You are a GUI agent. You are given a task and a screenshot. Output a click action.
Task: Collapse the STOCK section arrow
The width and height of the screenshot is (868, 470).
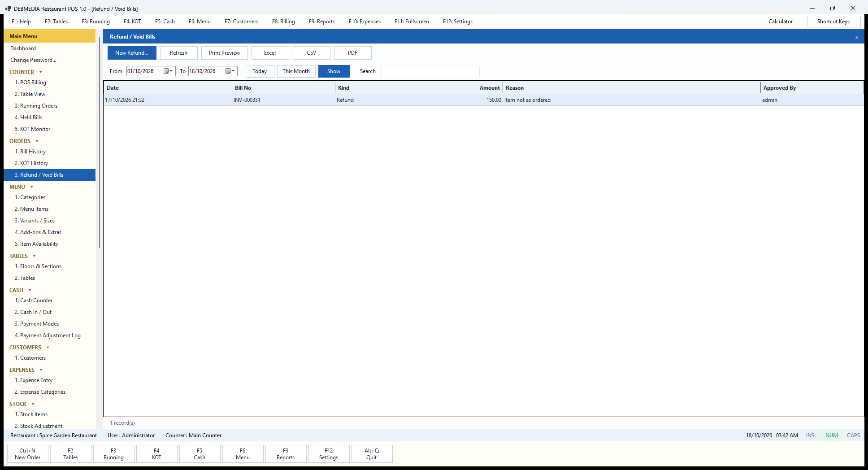[x=33, y=404]
